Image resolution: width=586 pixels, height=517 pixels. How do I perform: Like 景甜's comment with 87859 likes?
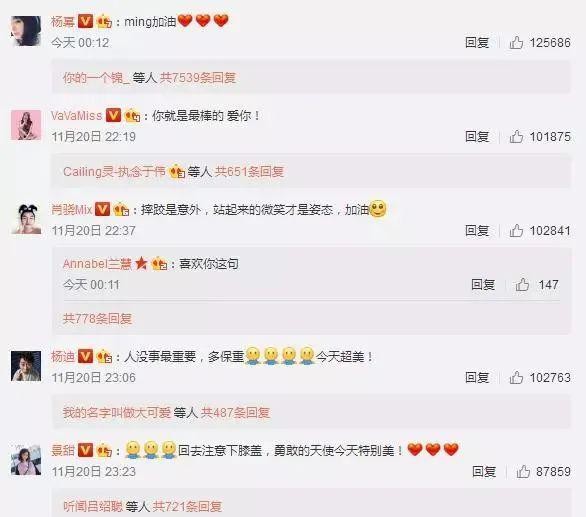click(x=523, y=472)
